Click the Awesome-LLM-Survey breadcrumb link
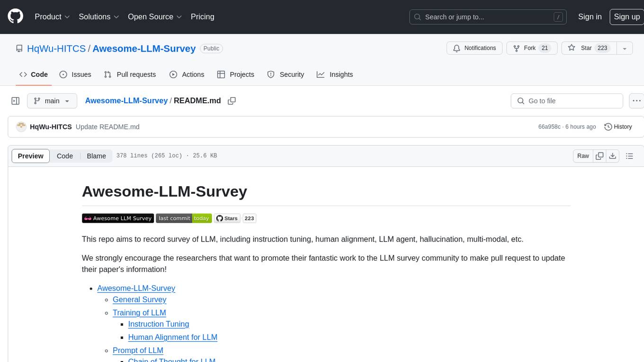Image resolution: width=644 pixels, height=362 pixels. click(x=126, y=100)
